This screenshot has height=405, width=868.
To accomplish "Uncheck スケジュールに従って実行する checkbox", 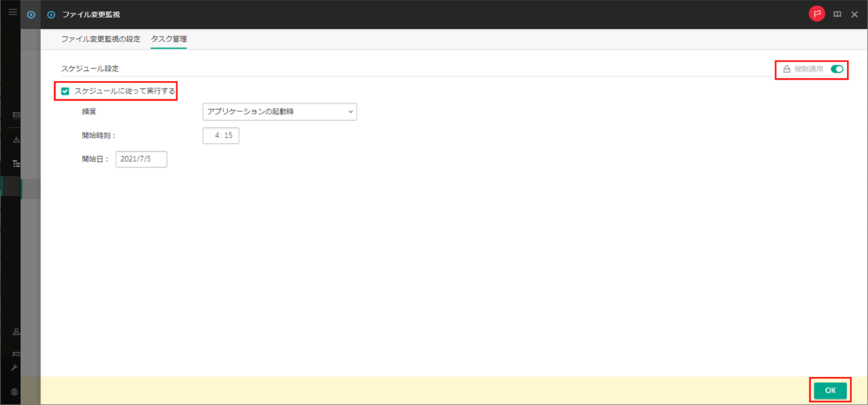I will [65, 91].
